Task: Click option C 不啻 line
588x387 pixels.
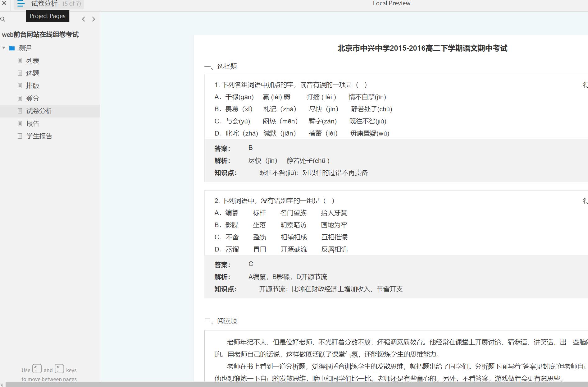Action: click(x=281, y=237)
